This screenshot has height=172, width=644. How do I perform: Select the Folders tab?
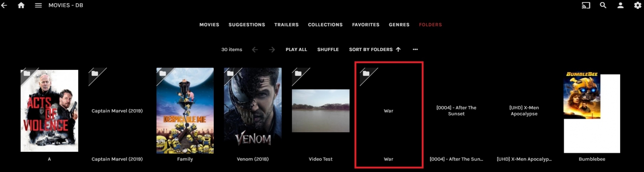point(430,25)
